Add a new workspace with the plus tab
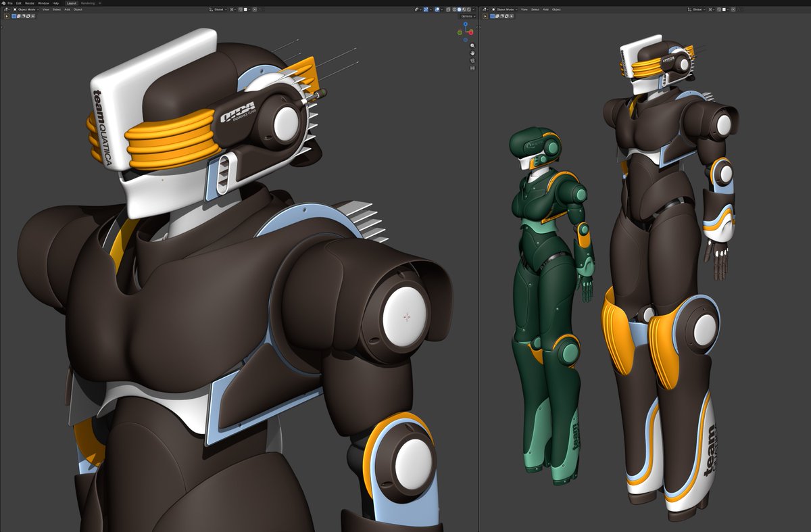The width and height of the screenshot is (811, 532). [100, 3]
